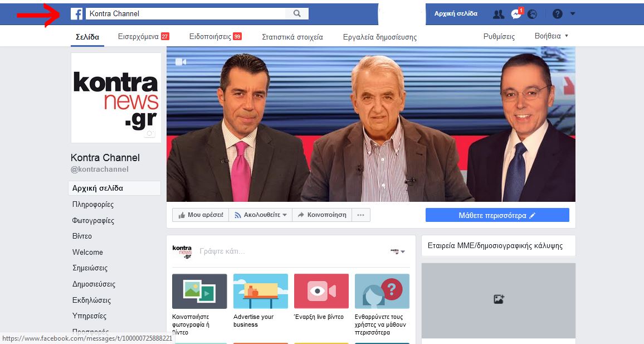Open the globe notifications icon
Screen dimensions: 644x344
[532, 14]
